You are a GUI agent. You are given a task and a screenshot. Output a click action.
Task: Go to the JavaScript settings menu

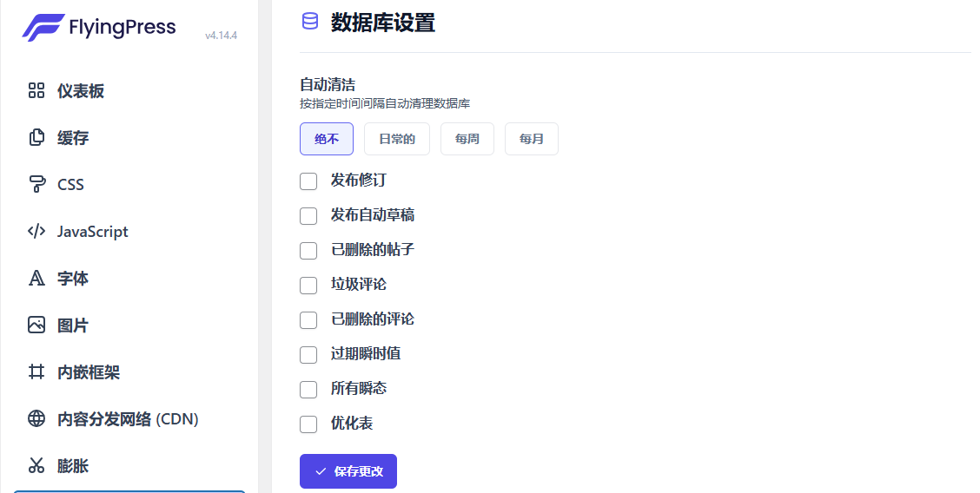[x=92, y=232]
